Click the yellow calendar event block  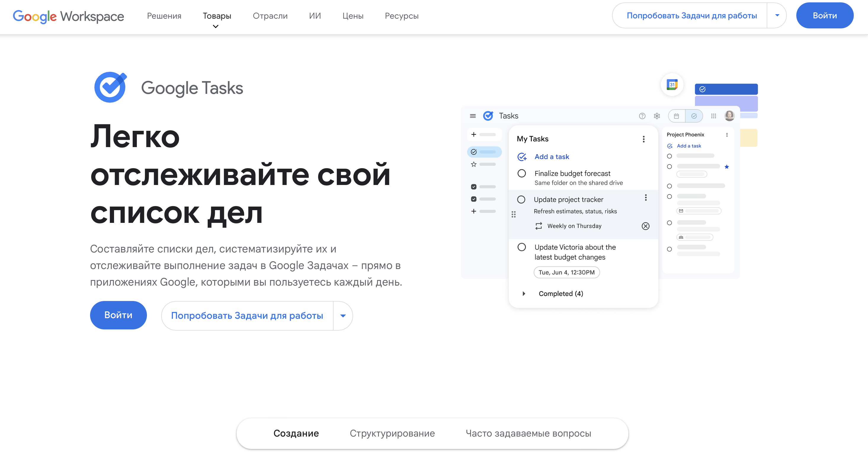tap(749, 138)
